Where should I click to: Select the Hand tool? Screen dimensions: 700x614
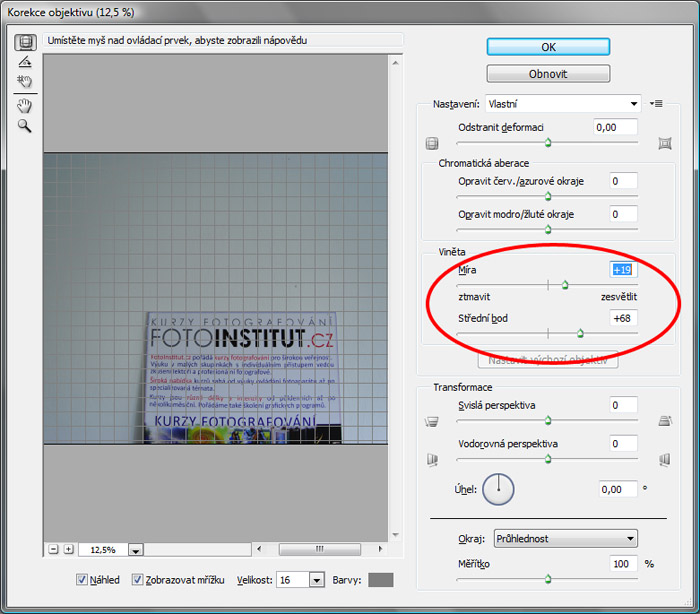(x=25, y=106)
